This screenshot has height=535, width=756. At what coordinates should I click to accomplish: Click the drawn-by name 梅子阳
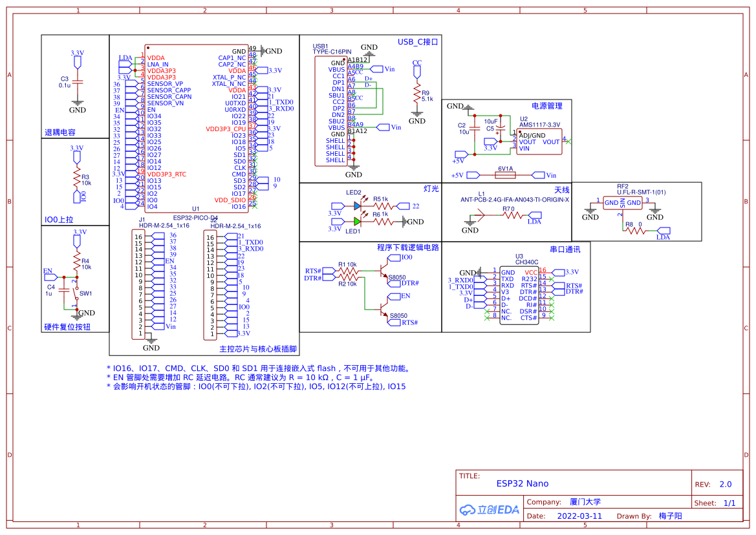coord(670,516)
